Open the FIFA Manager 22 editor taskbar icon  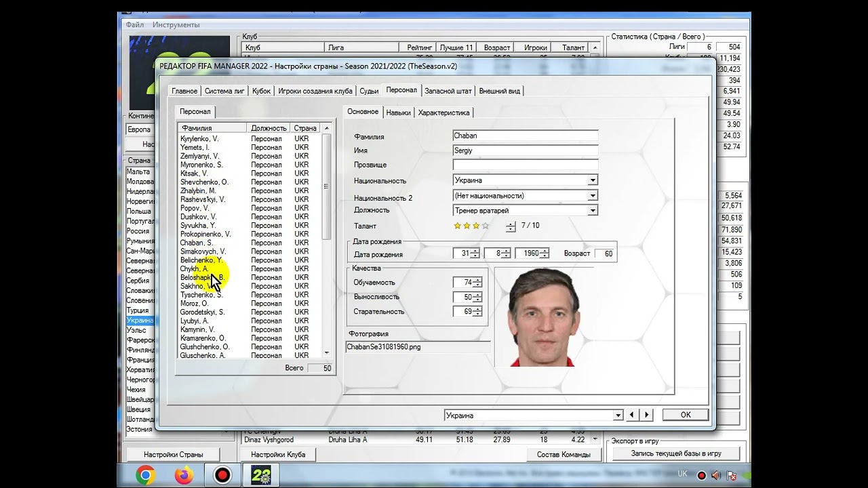261,475
